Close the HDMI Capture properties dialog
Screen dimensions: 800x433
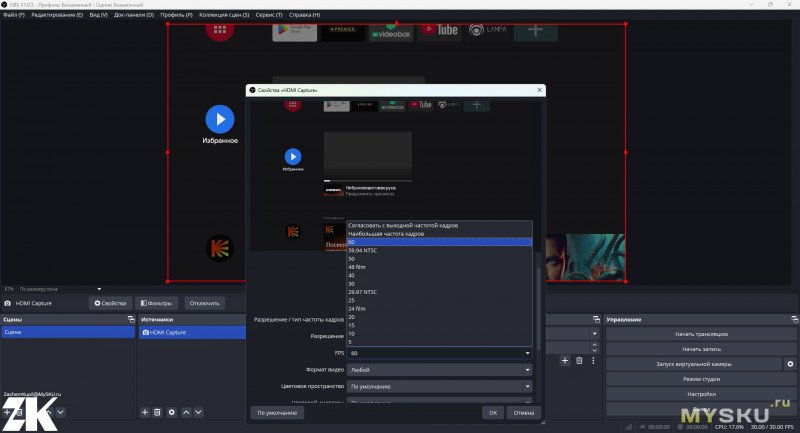click(x=539, y=90)
